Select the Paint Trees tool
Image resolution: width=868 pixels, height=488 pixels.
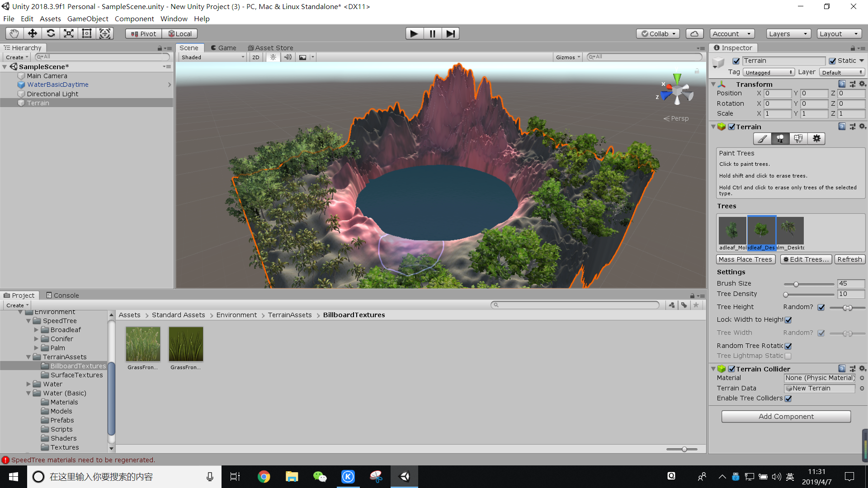click(780, 139)
